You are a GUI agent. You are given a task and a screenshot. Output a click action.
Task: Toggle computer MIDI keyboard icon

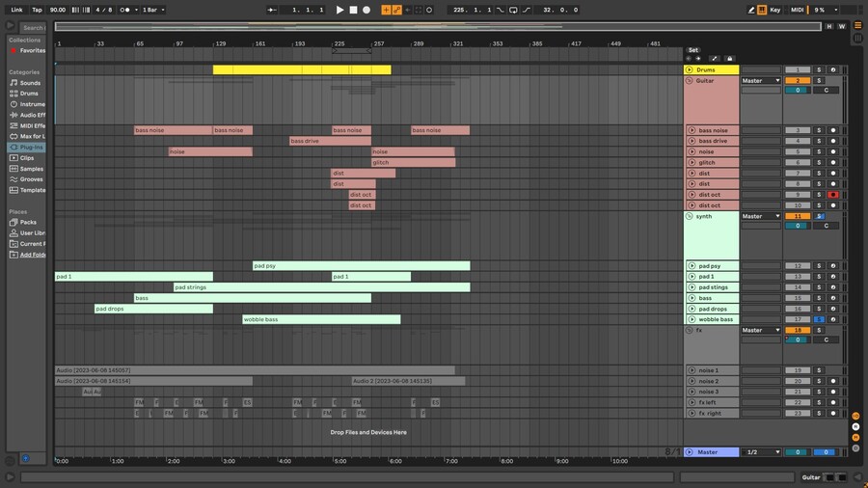(x=762, y=10)
